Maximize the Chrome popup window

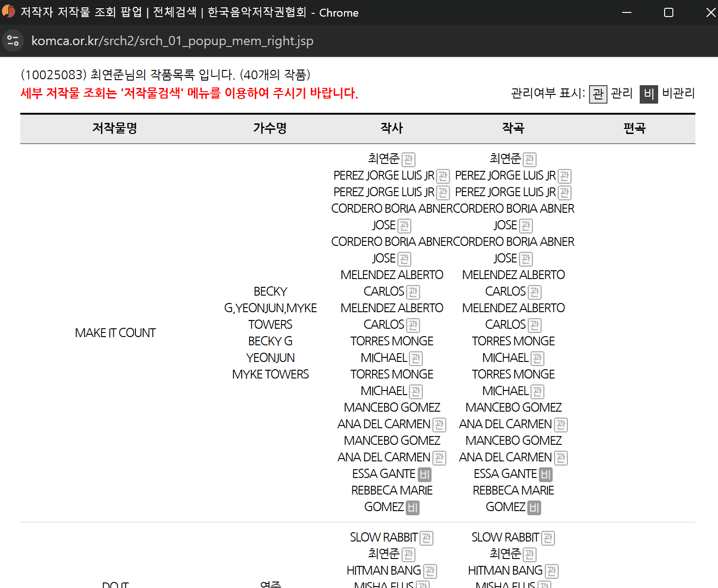668,12
